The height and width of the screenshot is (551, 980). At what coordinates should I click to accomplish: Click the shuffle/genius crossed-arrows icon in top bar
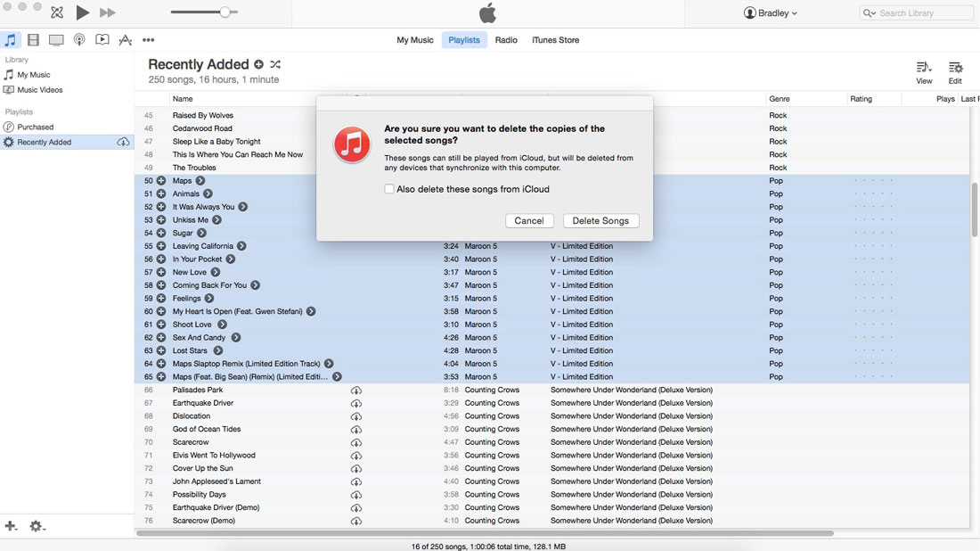click(x=57, y=12)
